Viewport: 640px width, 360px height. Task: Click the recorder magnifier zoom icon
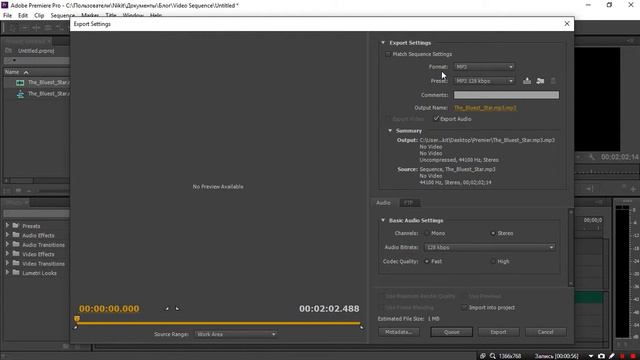tap(493, 356)
